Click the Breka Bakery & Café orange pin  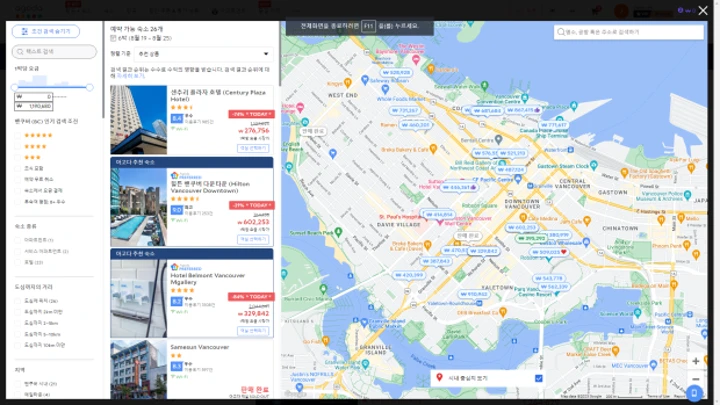point(433,148)
